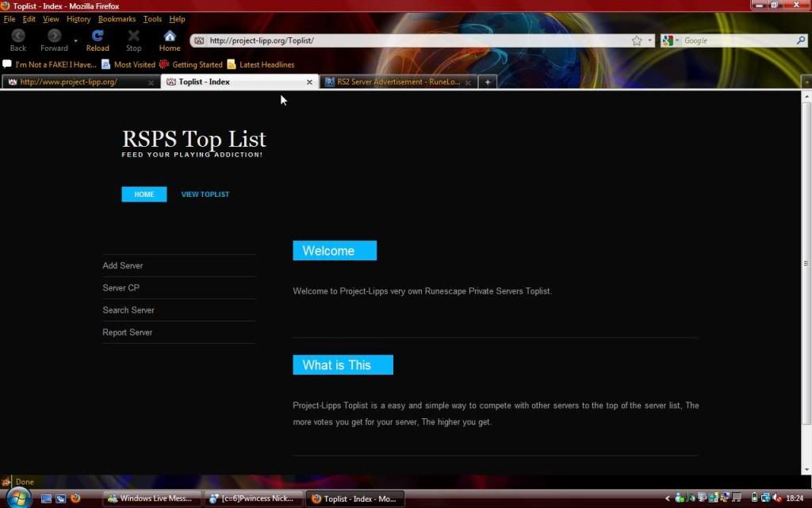Open the Getting Started bookmark
Screen dimensions: 812x508
coord(191,65)
